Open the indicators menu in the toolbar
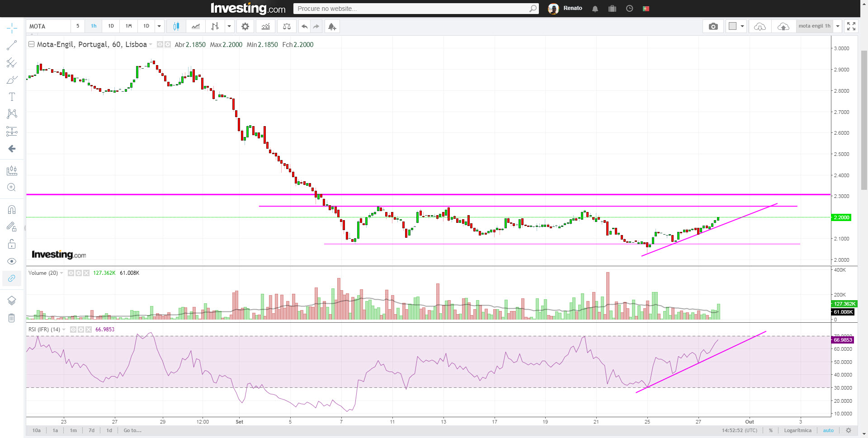The height and width of the screenshot is (438, 868). tap(265, 27)
